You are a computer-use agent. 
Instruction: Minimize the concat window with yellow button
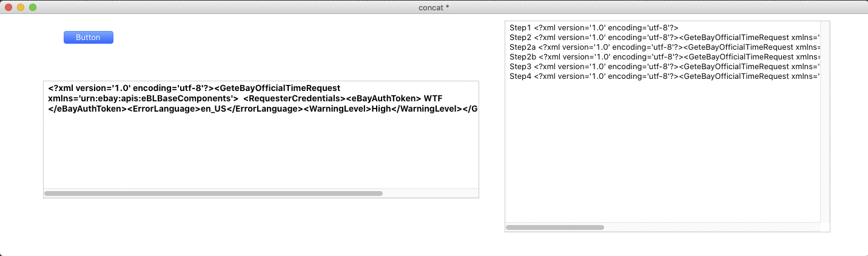point(21,7)
